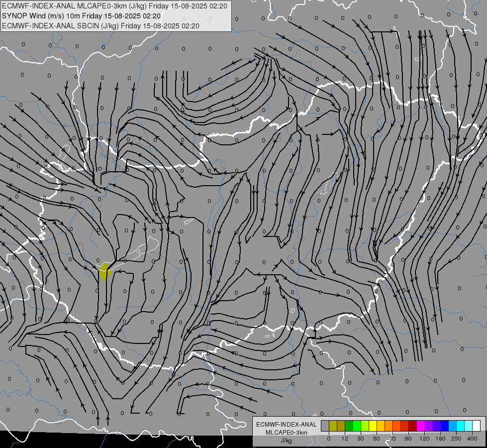Click the 'J/kg' unit label in legend

286,441
